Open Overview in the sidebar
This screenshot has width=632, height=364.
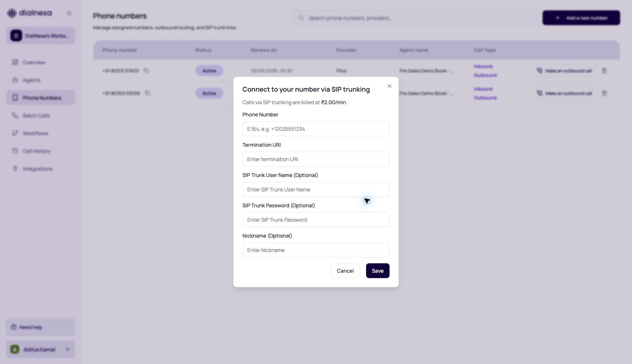(x=41, y=62)
